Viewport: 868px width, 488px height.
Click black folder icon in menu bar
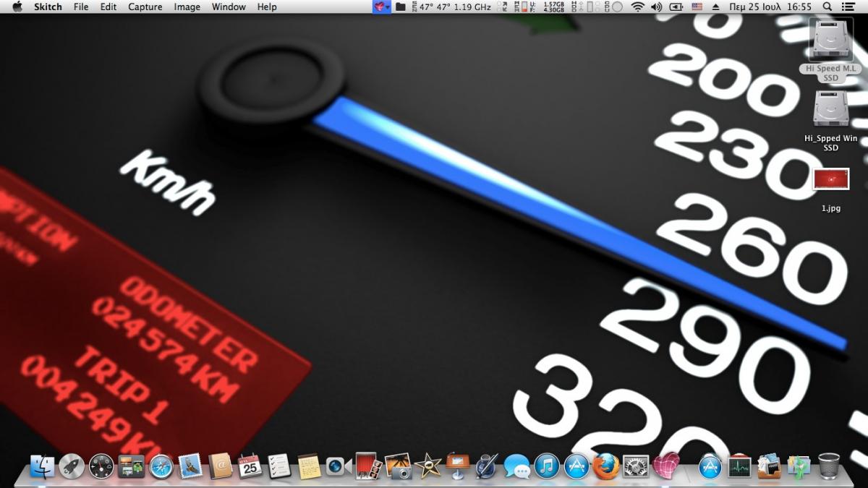pyautogui.click(x=400, y=7)
